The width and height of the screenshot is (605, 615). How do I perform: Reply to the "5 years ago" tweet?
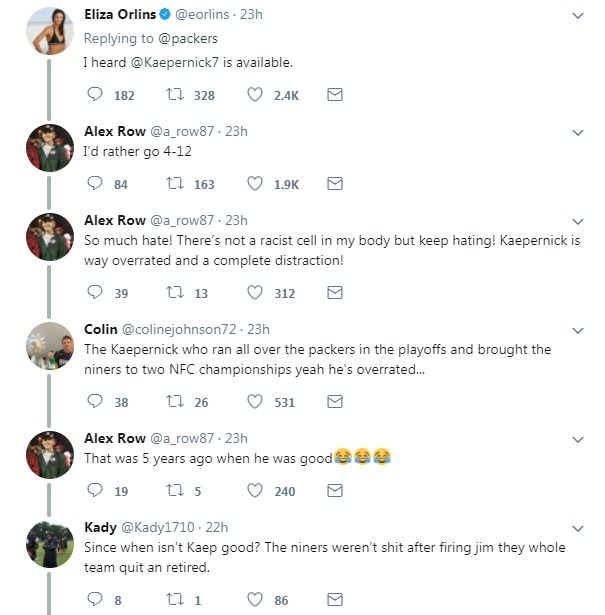click(x=96, y=491)
